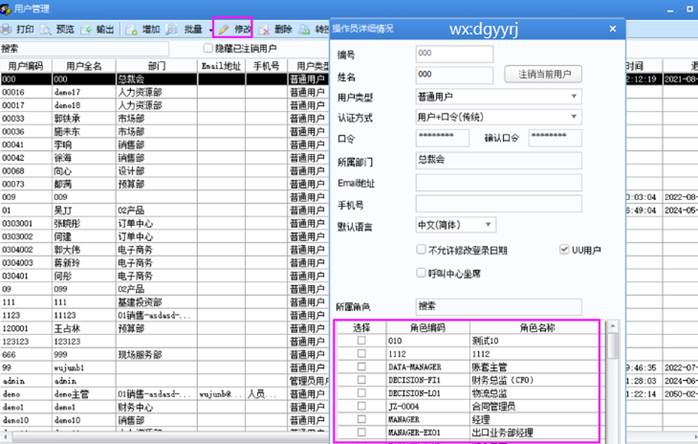Viewport: 698px width, 444px height.
Task: Uncheck the UU用户 checkbox
Action: tap(564, 249)
